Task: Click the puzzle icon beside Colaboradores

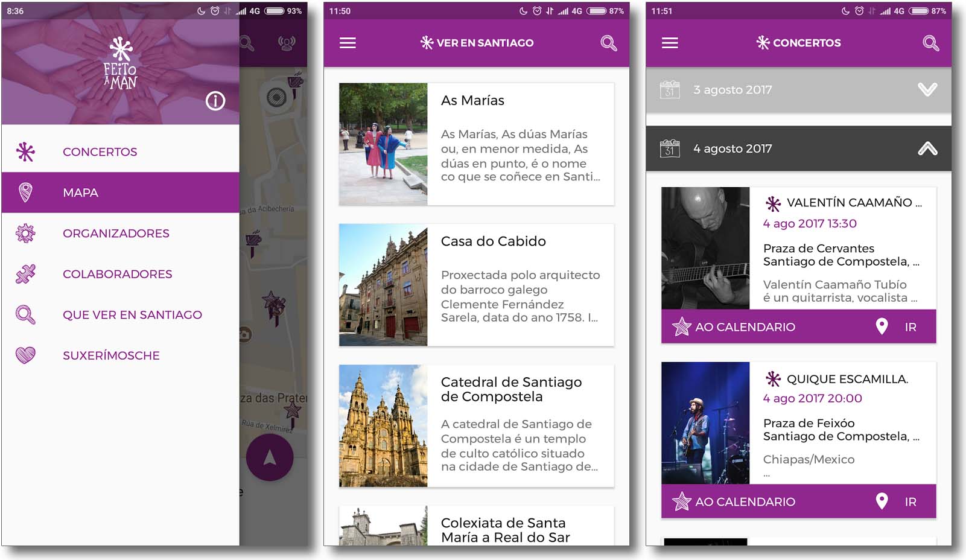Action: click(x=25, y=274)
